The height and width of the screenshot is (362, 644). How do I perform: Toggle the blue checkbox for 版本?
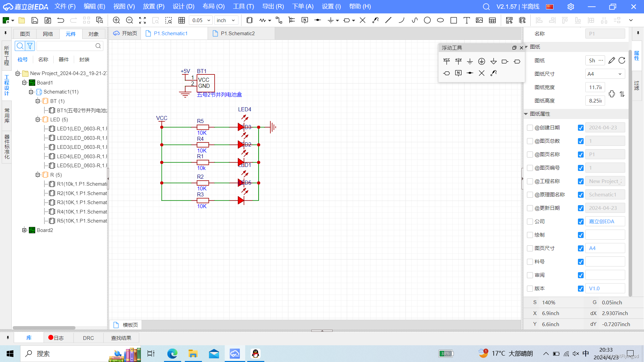coord(581,289)
